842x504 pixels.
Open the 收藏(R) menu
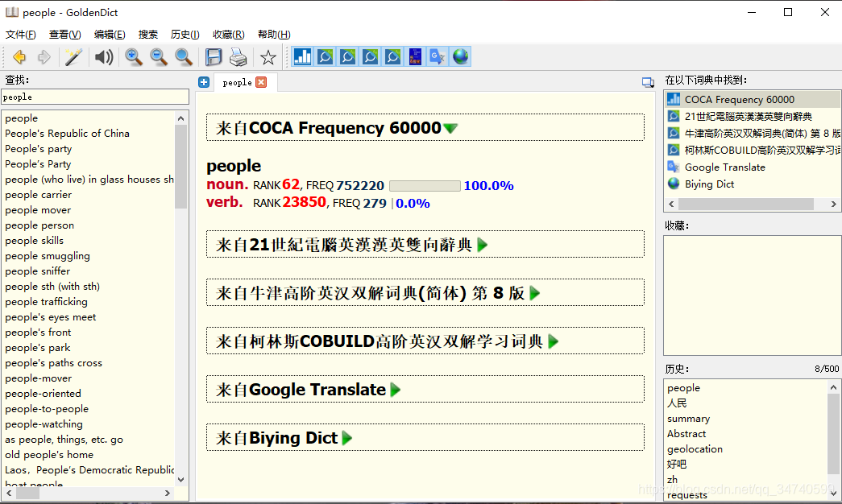click(x=228, y=35)
